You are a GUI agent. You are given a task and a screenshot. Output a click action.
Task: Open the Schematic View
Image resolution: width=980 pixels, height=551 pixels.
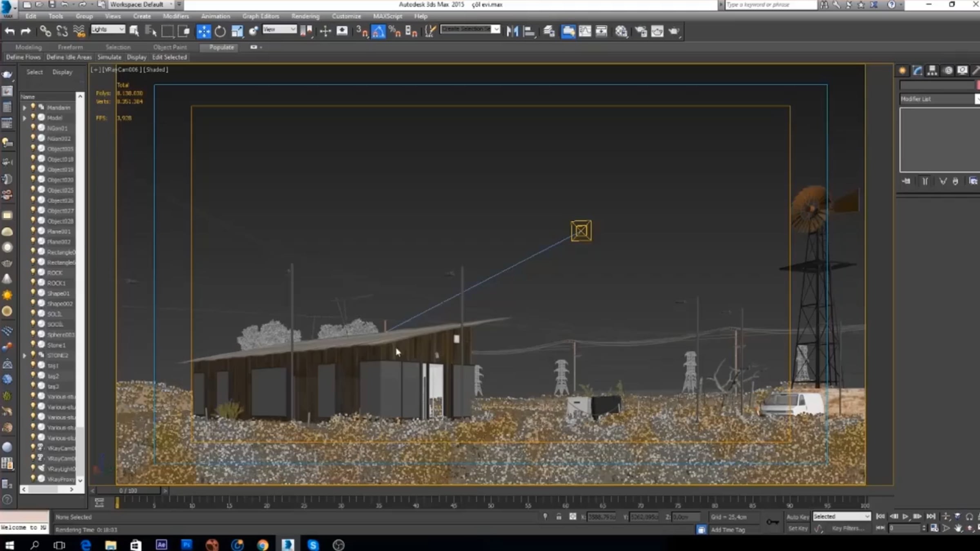click(x=601, y=31)
